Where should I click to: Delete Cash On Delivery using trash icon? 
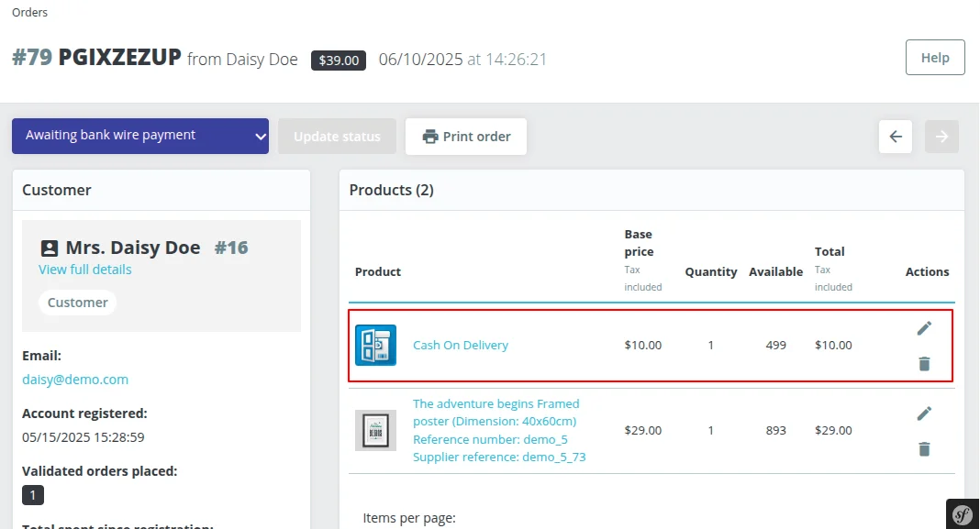(x=924, y=363)
